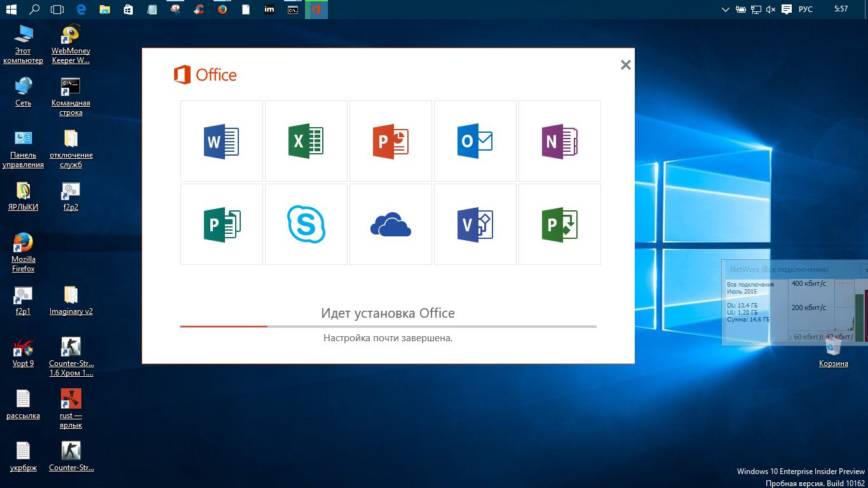
Task: Click the Project tile icon
Action: tap(559, 224)
